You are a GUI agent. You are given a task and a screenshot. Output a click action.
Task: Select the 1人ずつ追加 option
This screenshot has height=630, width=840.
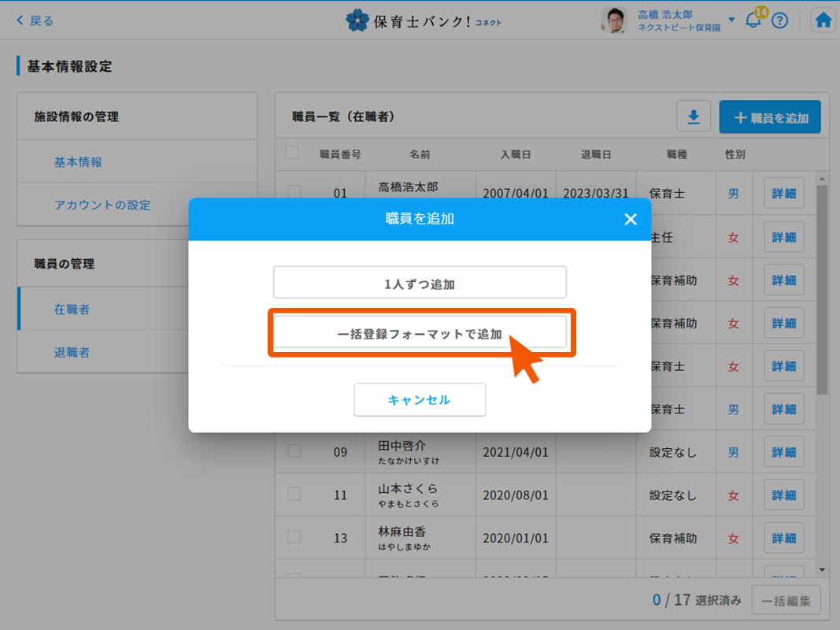click(420, 283)
